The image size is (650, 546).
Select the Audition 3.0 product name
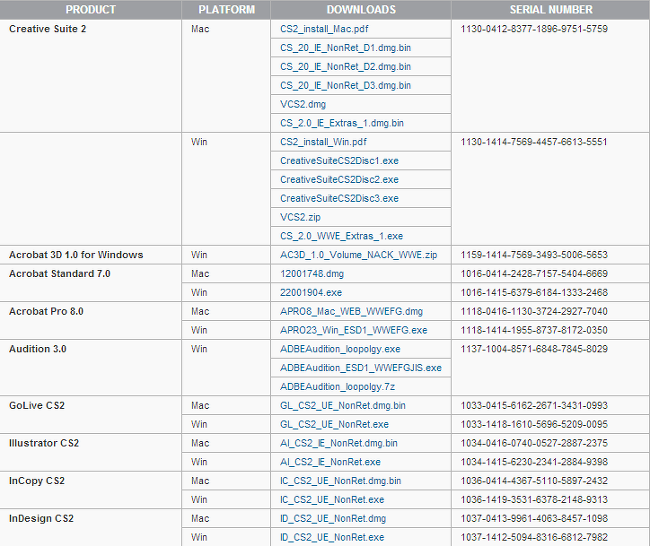click(x=38, y=349)
